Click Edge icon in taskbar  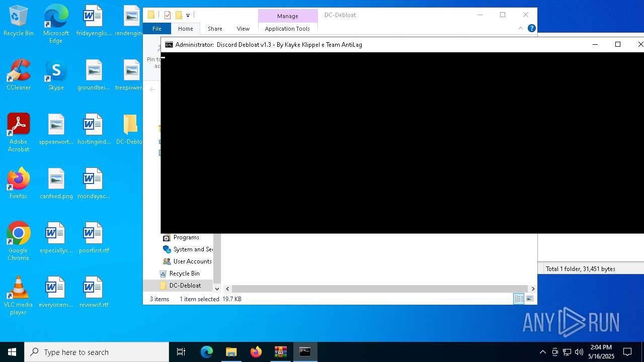pyautogui.click(x=207, y=352)
